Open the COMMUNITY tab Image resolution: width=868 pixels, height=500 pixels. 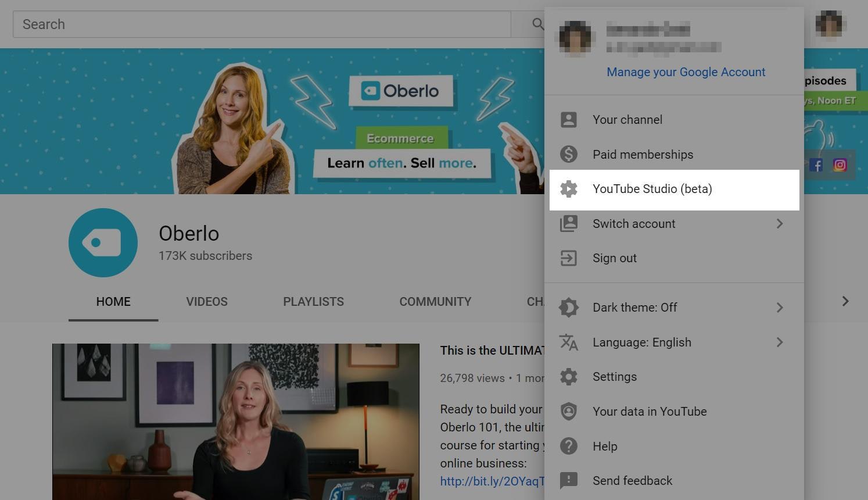tap(435, 301)
